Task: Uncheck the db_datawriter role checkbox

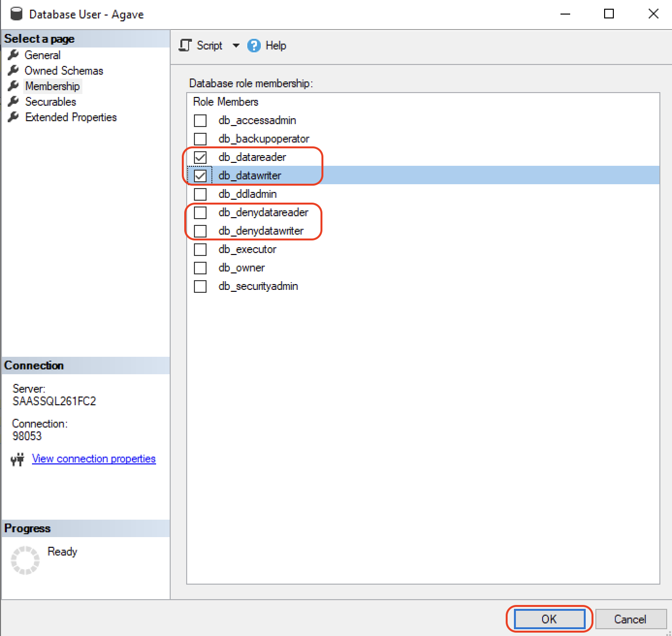Action: tap(200, 175)
